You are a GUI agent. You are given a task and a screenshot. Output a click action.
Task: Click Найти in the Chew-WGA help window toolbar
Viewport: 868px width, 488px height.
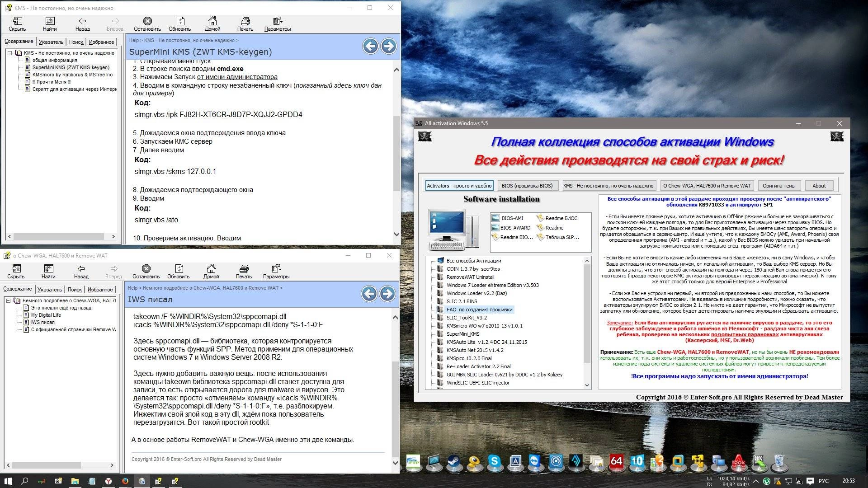point(48,272)
